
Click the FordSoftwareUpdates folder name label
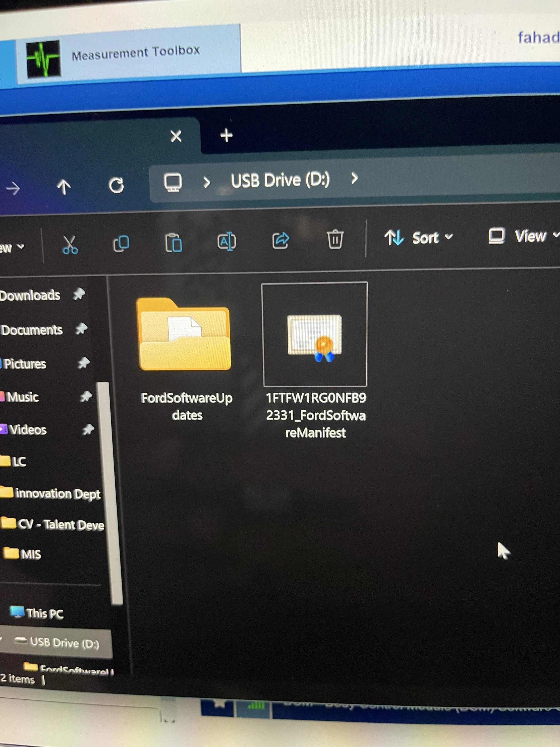(187, 407)
